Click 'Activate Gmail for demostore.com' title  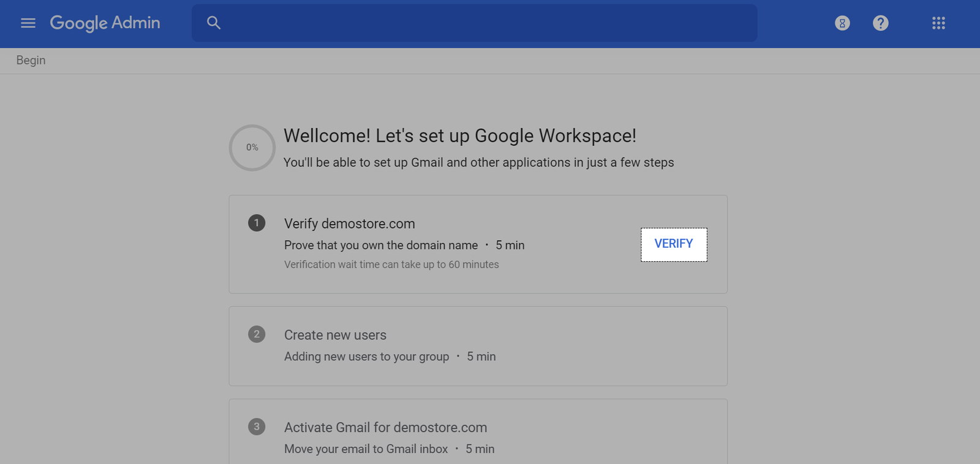(x=386, y=428)
